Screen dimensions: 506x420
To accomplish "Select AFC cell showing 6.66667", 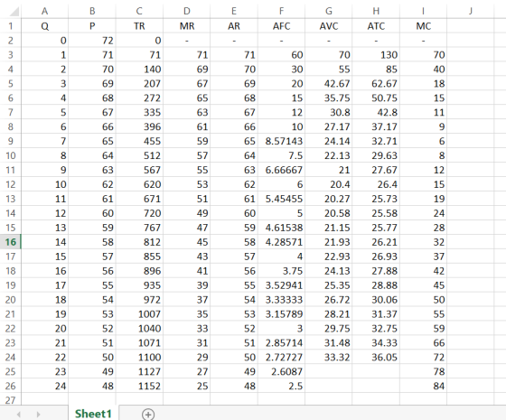I will pyautogui.click(x=281, y=170).
